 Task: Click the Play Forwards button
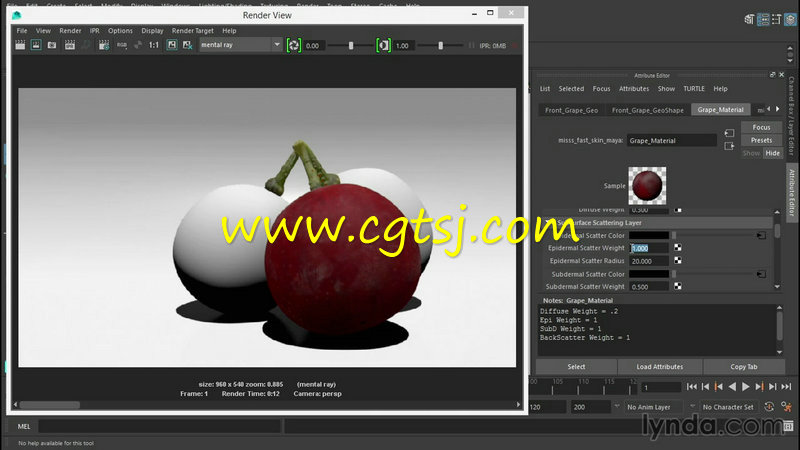[745, 387]
